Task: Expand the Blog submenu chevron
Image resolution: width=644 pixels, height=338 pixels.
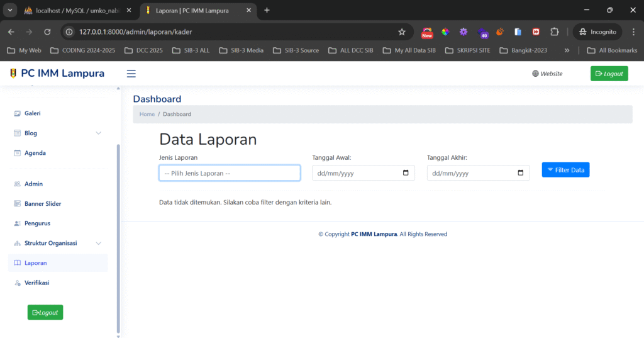Action: [98, 133]
